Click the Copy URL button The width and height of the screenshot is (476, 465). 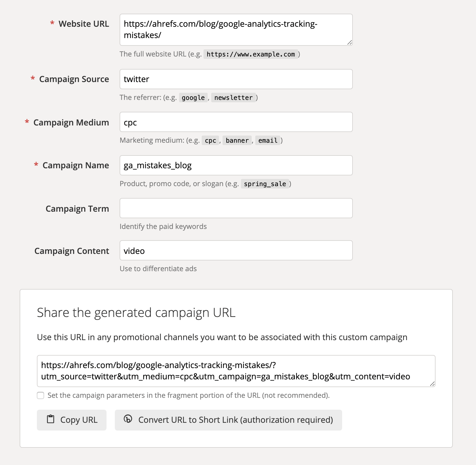pos(71,420)
